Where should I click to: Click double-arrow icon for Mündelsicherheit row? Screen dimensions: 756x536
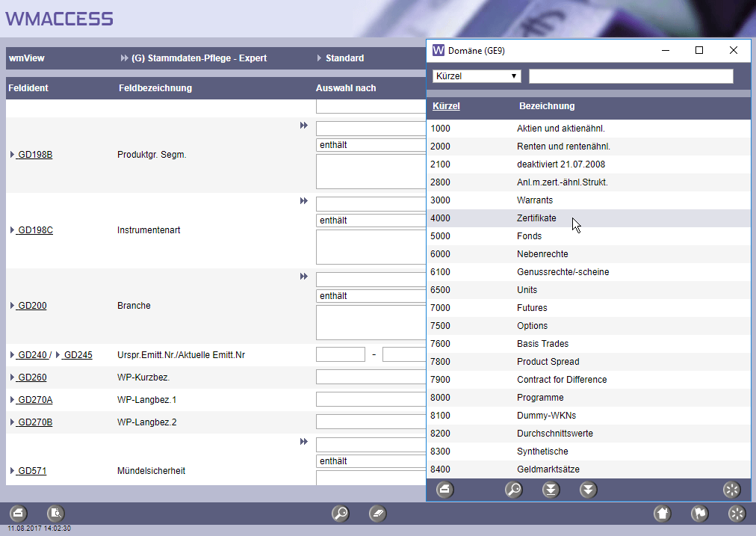click(304, 442)
